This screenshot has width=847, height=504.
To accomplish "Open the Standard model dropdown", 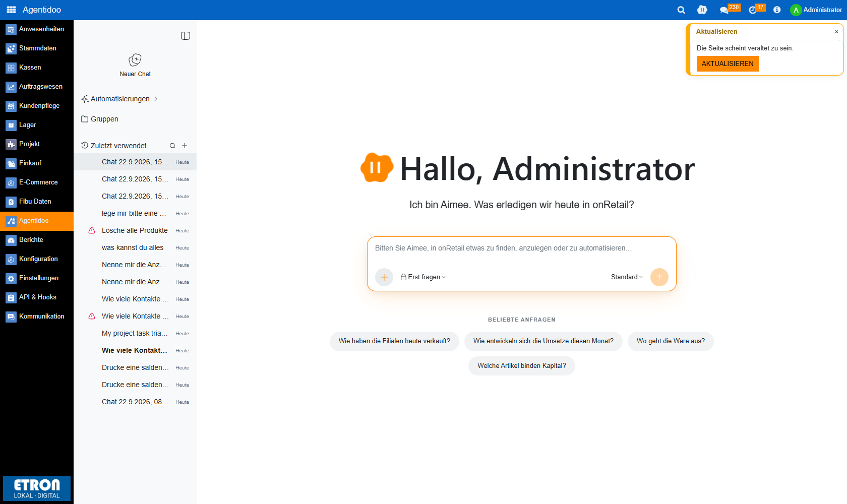I will coord(627,277).
